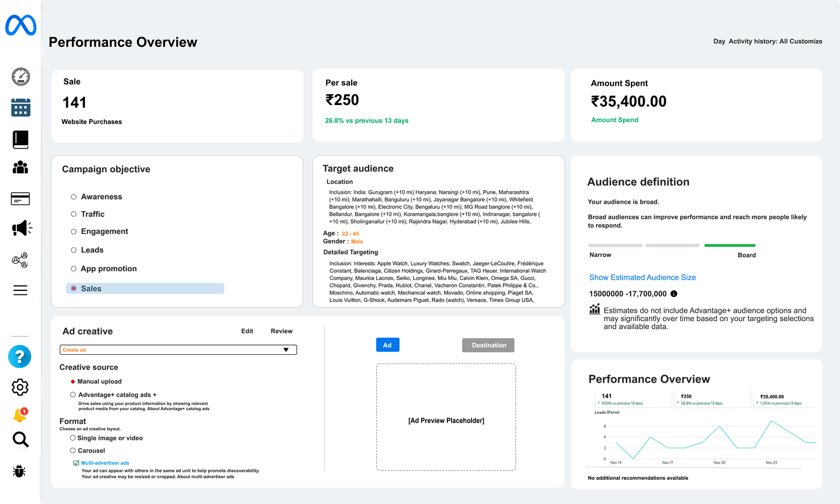Viewport: 840px width, 504px height.
Task: Select the Leads objective radio button
Action: point(74,250)
